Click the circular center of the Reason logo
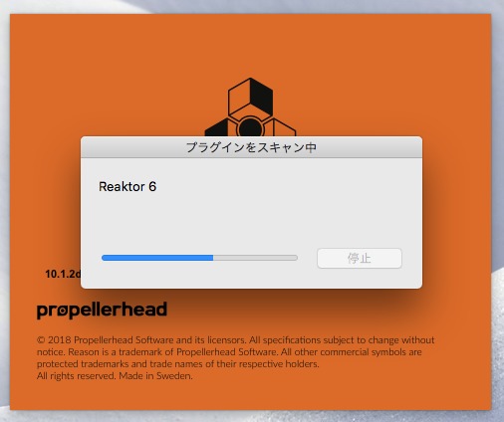The width and height of the screenshot is (504, 422). pyautogui.click(x=250, y=127)
